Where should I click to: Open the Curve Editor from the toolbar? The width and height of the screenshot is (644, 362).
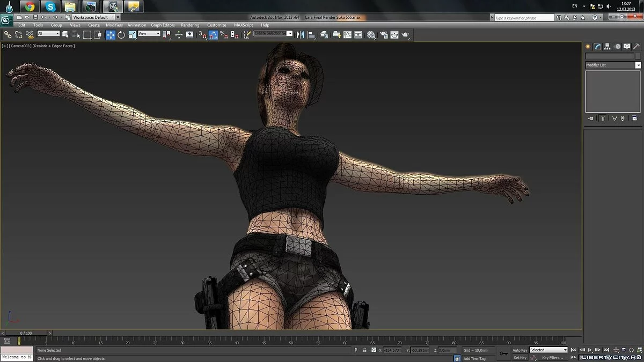click(x=347, y=35)
